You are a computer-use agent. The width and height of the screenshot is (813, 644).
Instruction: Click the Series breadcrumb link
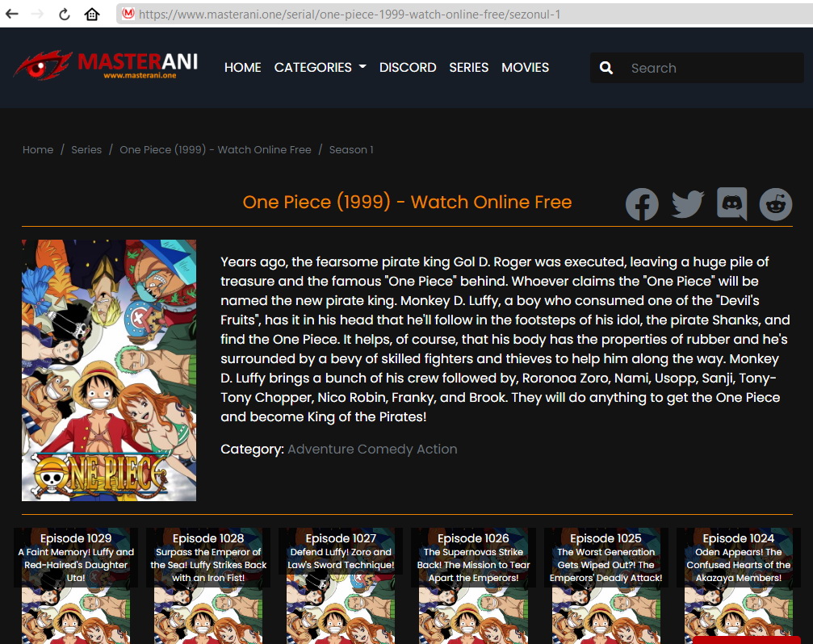tap(86, 150)
